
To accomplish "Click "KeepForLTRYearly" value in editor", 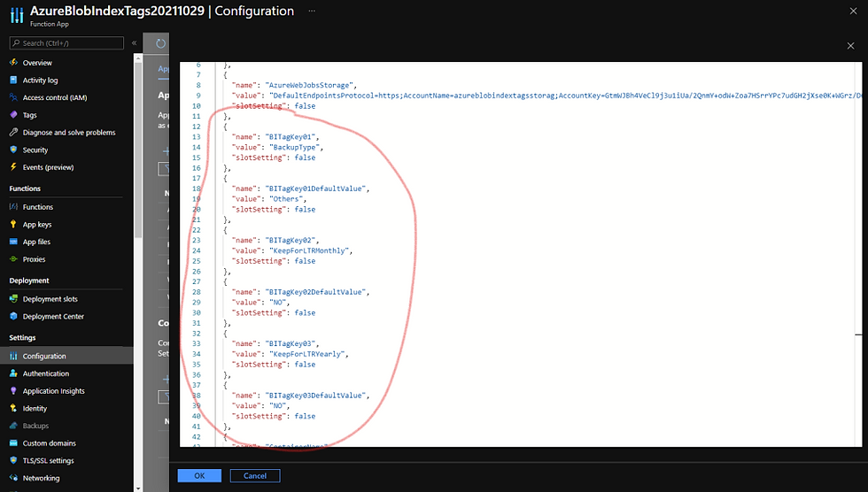I will (308, 354).
